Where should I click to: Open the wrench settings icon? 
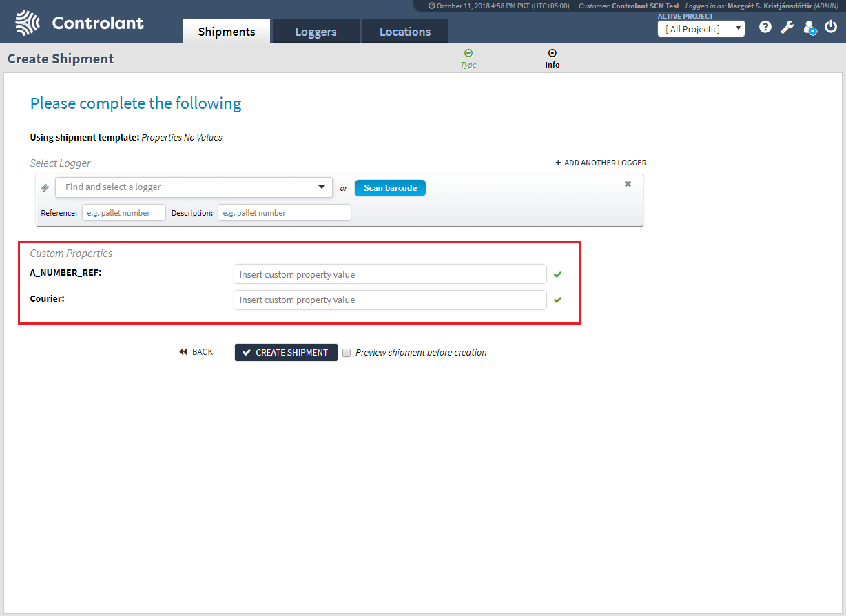click(x=787, y=28)
